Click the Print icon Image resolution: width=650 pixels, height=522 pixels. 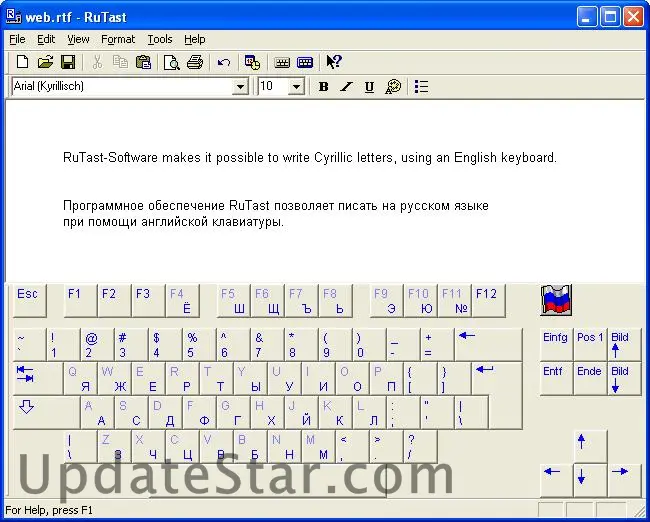(x=195, y=62)
